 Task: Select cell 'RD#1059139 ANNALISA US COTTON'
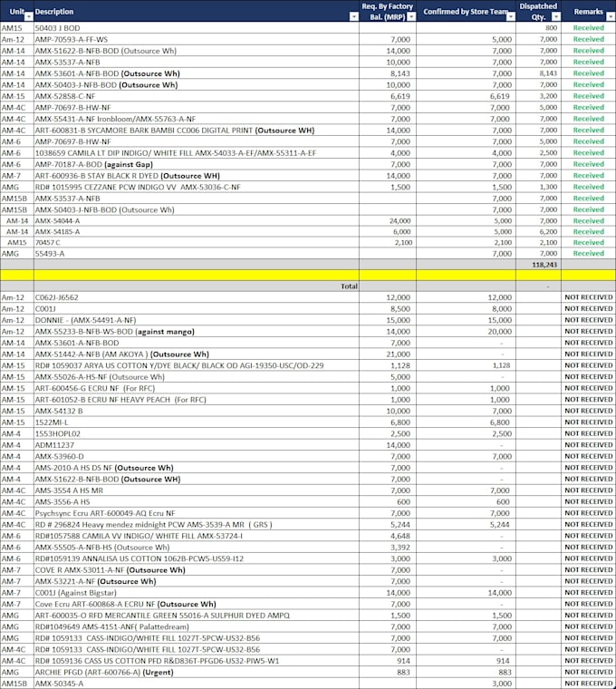(197, 558)
